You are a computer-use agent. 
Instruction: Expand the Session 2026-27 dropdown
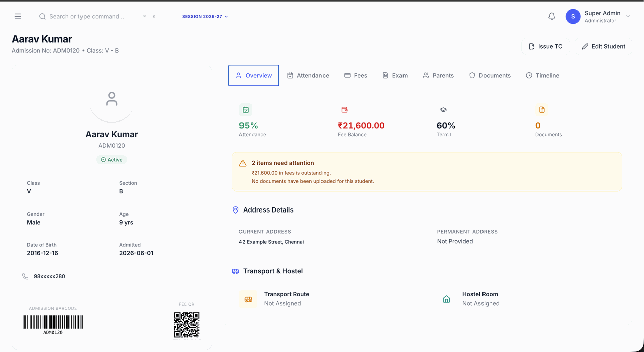pyautogui.click(x=205, y=16)
